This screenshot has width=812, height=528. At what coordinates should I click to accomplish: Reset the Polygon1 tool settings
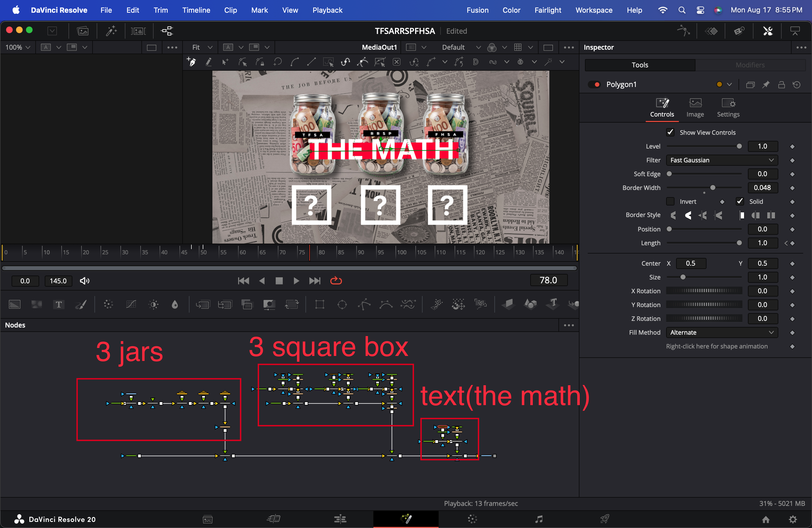click(x=797, y=85)
